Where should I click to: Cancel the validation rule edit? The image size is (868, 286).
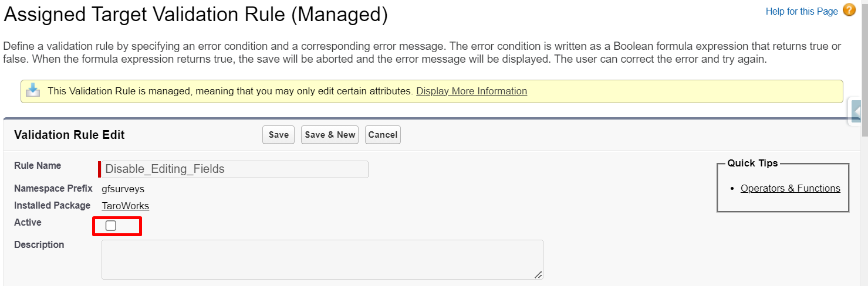coord(383,135)
